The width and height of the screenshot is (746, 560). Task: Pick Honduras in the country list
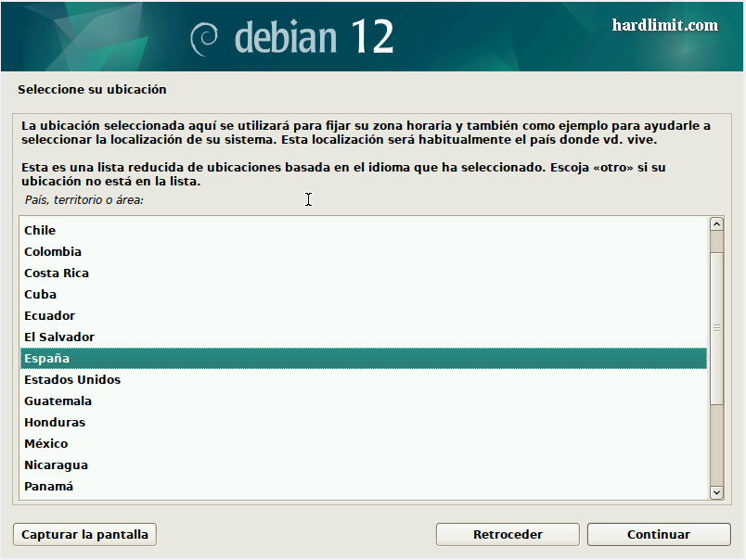(55, 422)
